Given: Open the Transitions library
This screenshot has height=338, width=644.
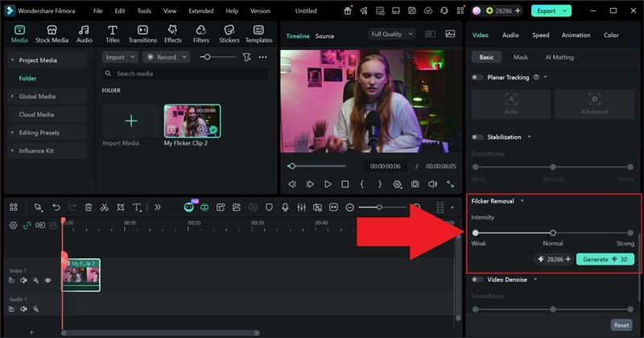Looking at the screenshot, I should (x=142, y=33).
